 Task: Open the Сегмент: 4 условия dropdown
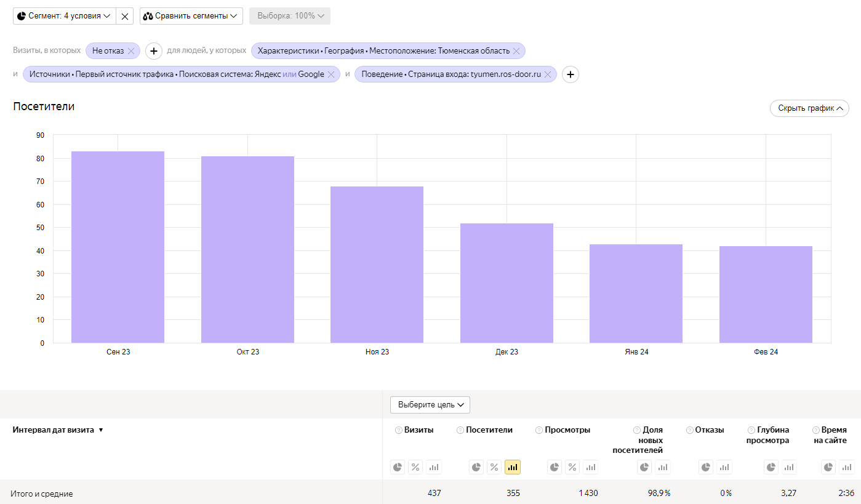click(65, 16)
